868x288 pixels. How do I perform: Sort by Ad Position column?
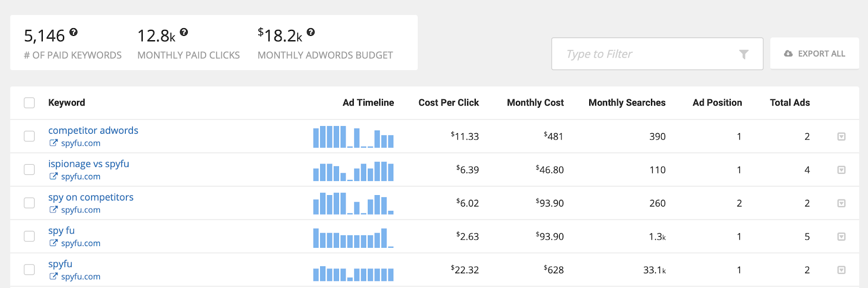click(x=717, y=103)
